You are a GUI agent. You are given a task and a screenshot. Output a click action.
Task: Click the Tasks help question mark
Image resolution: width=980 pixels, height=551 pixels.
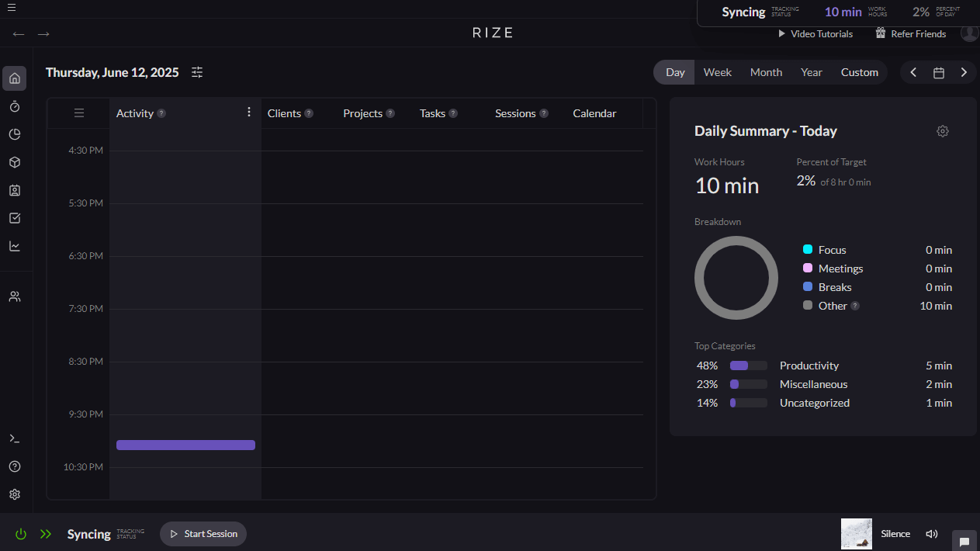453,113
